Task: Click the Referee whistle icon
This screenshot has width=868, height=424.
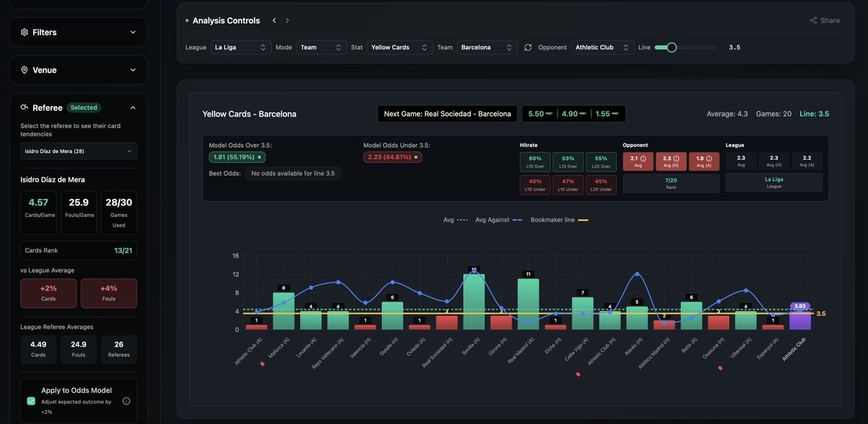Action: click(25, 107)
